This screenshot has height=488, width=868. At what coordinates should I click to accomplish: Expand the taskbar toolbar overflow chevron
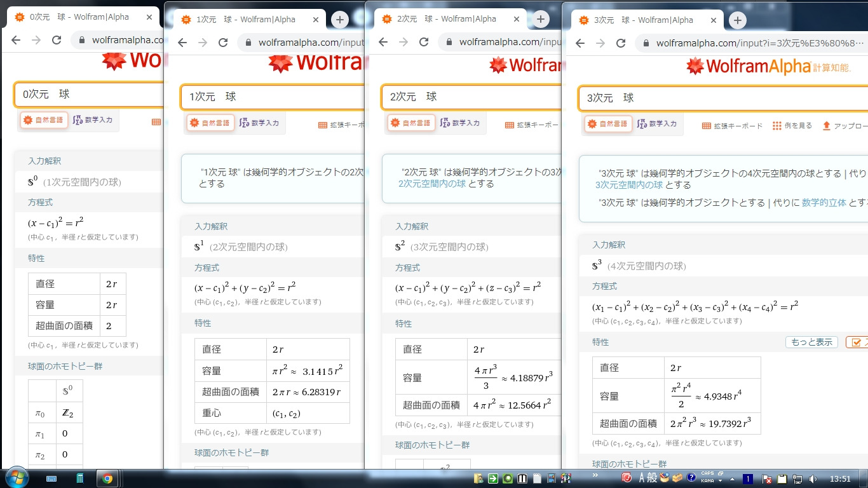[x=595, y=475]
